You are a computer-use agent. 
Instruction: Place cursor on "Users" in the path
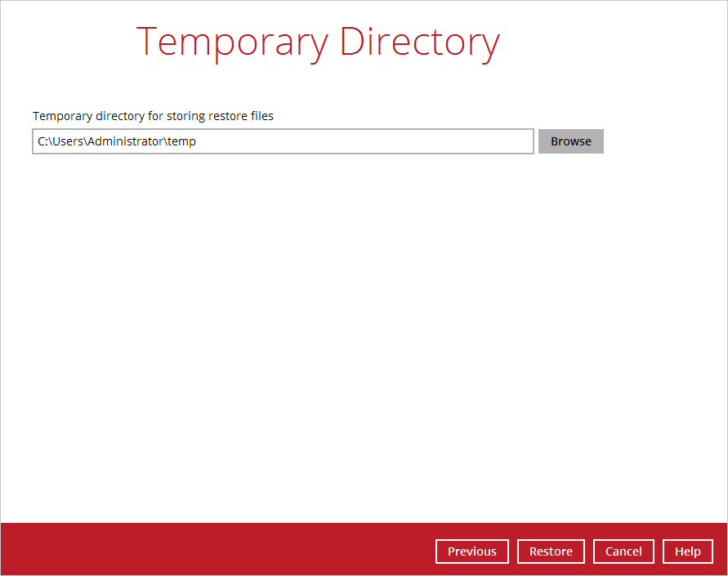click(x=67, y=141)
